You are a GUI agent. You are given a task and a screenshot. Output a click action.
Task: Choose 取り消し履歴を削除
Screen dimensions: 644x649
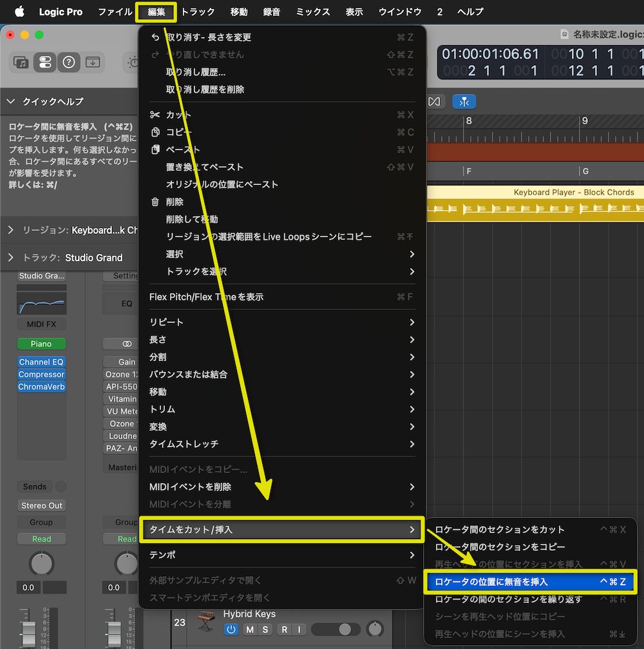pyautogui.click(x=281, y=90)
